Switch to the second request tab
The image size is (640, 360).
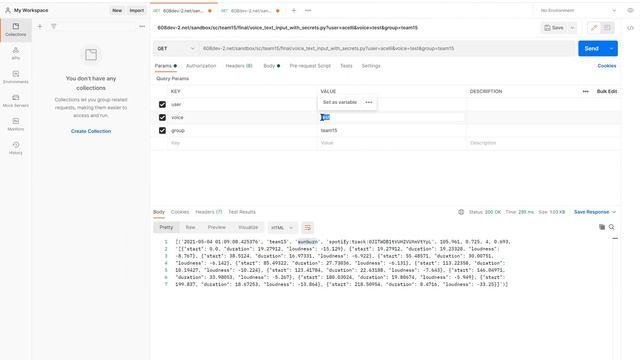pos(251,11)
